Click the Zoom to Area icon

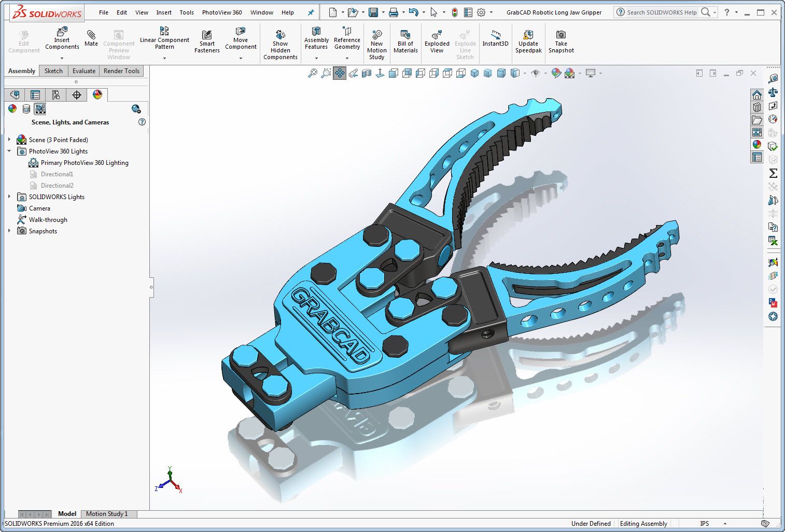coord(326,73)
